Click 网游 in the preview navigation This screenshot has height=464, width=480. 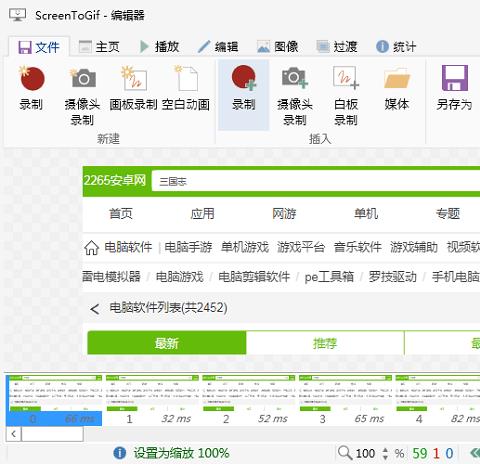(x=284, y=213)
